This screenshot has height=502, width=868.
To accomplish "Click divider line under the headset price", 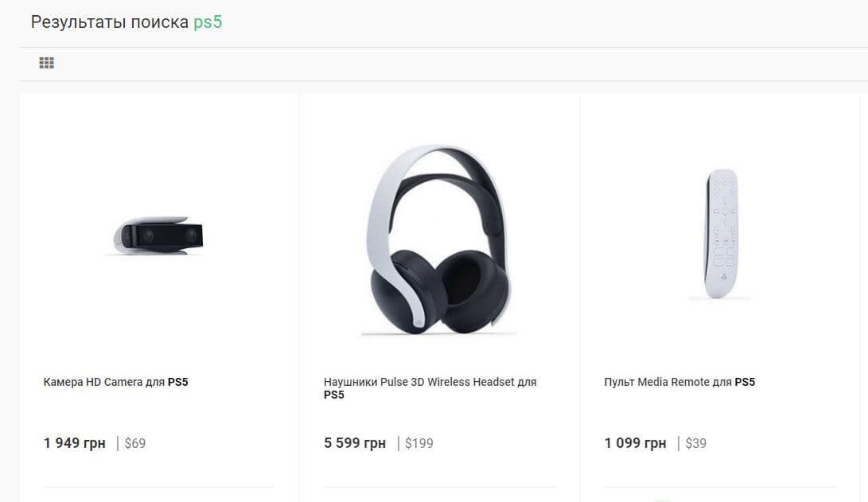I will [x=440, y=487].
